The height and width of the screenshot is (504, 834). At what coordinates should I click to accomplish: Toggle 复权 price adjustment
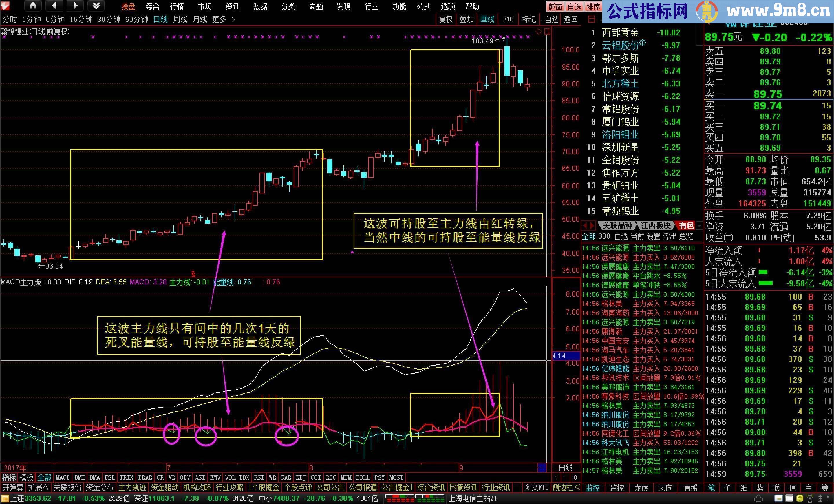click(x=446, y=19)
